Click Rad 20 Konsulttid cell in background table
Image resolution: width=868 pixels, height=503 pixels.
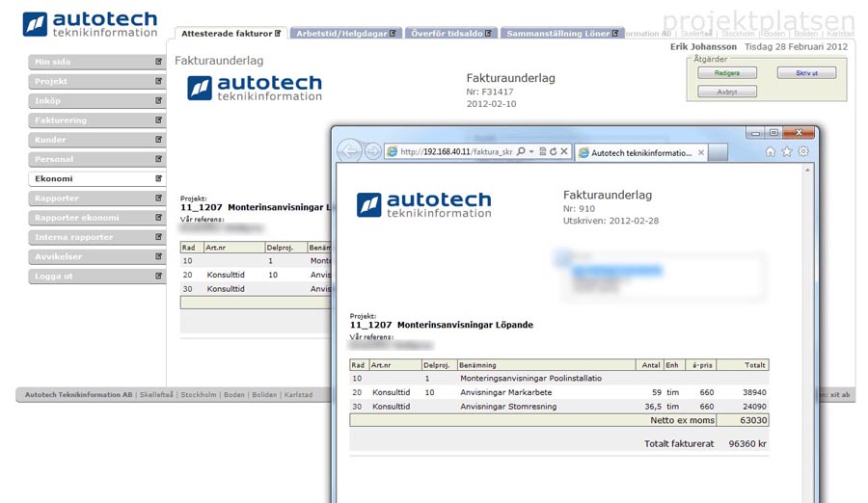pos(226,275)
